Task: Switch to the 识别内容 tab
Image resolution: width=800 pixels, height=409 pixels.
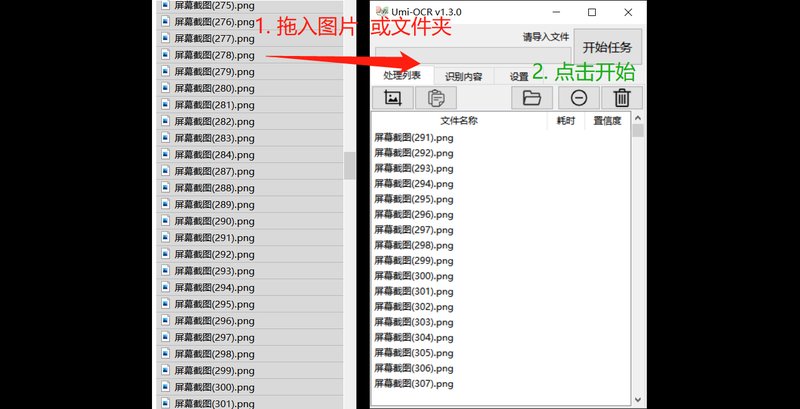Action: 463,76
